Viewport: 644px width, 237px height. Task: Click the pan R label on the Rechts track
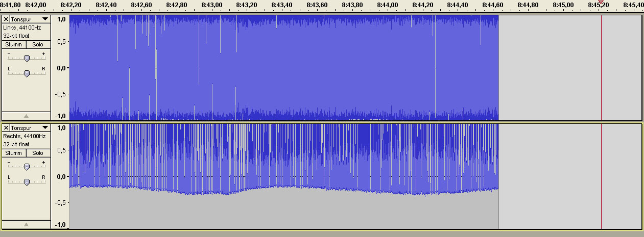point(43,177)
